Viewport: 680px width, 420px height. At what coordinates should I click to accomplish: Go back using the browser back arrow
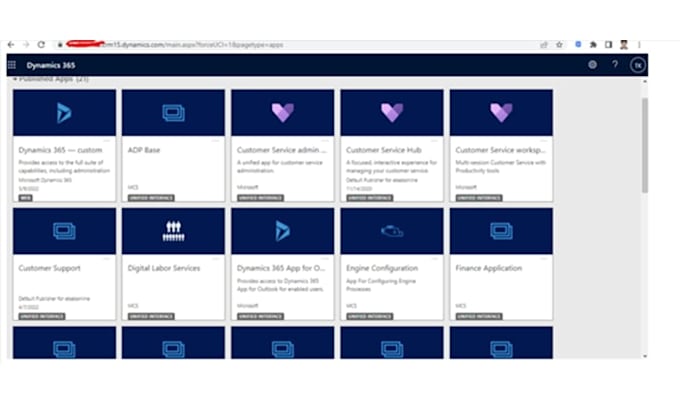click(11, 44)
